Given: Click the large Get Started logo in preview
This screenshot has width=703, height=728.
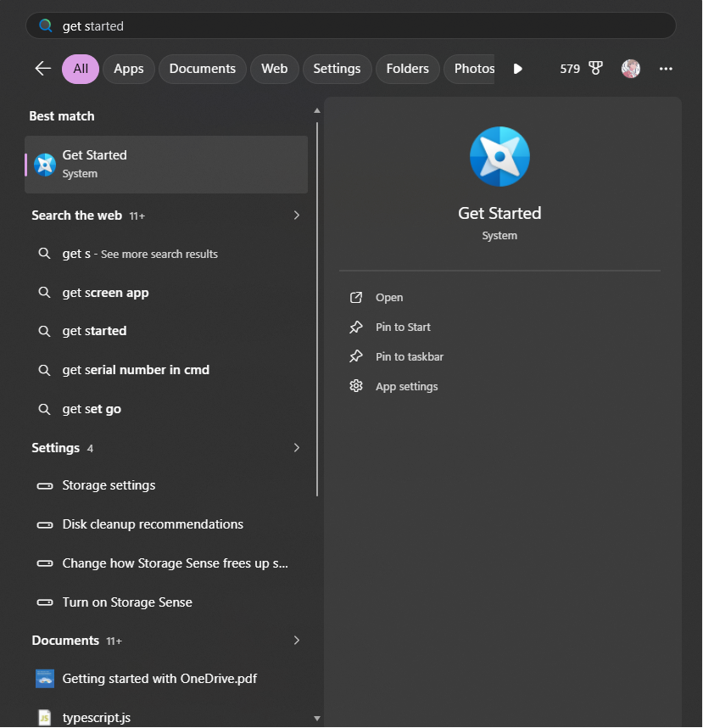Looking at the screenshot, I should click(x=499, y=156).
